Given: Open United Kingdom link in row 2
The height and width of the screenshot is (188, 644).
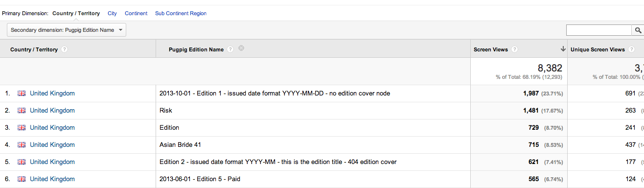Looking at the screenshot, I should coord(52,110).
